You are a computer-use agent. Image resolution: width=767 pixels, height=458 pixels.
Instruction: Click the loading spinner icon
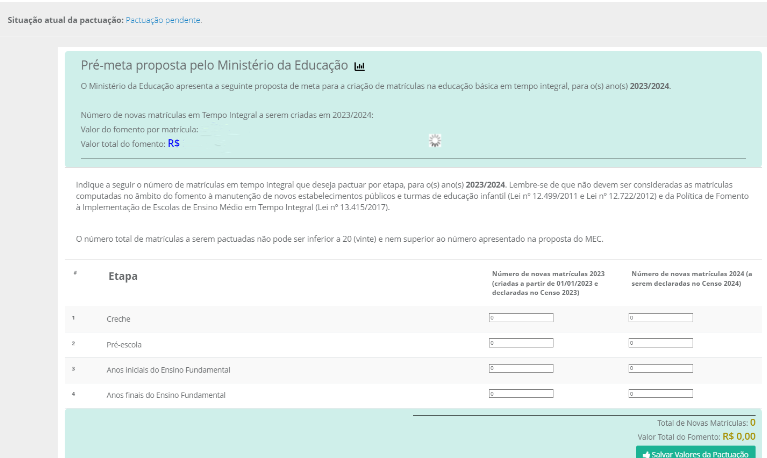[434, 141]
